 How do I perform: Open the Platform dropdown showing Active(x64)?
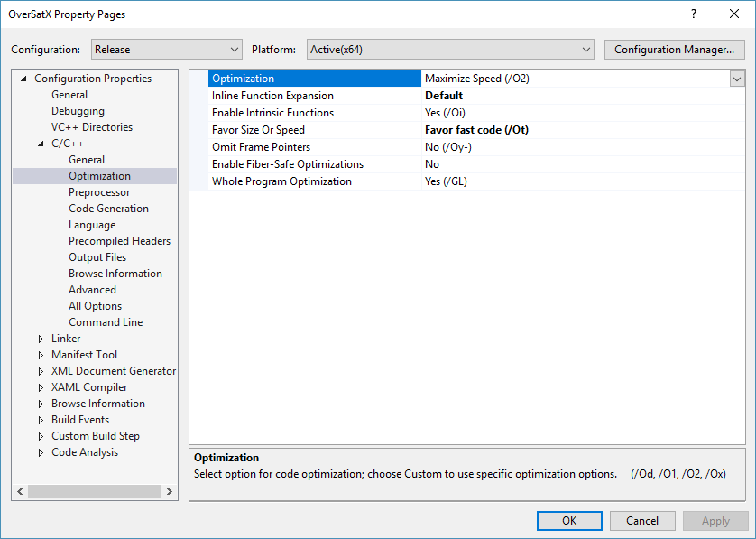pyautogui.click(x=450, y=50)
